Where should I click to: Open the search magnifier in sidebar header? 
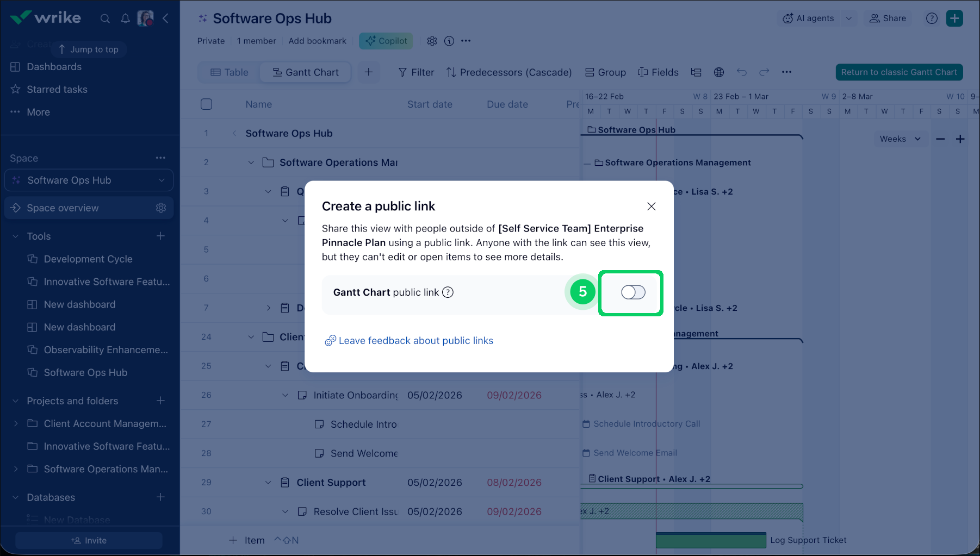coord(105,18)
